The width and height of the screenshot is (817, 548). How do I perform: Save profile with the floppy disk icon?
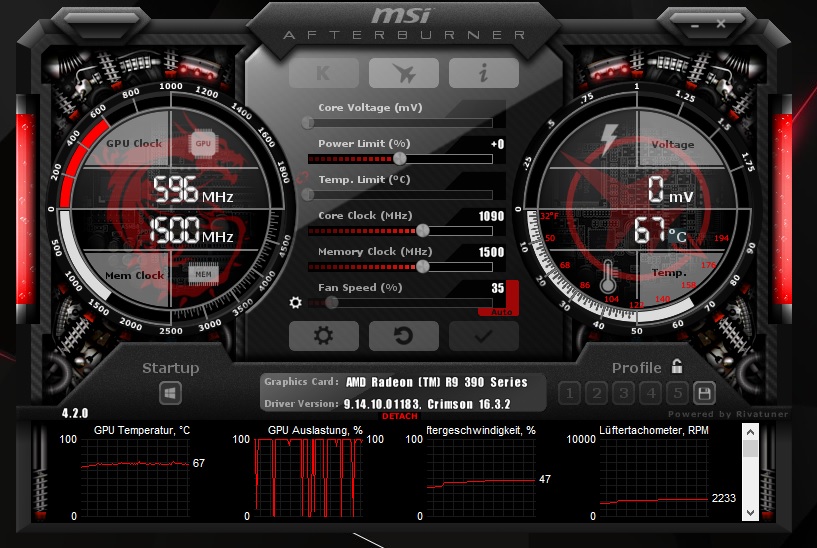704,393
